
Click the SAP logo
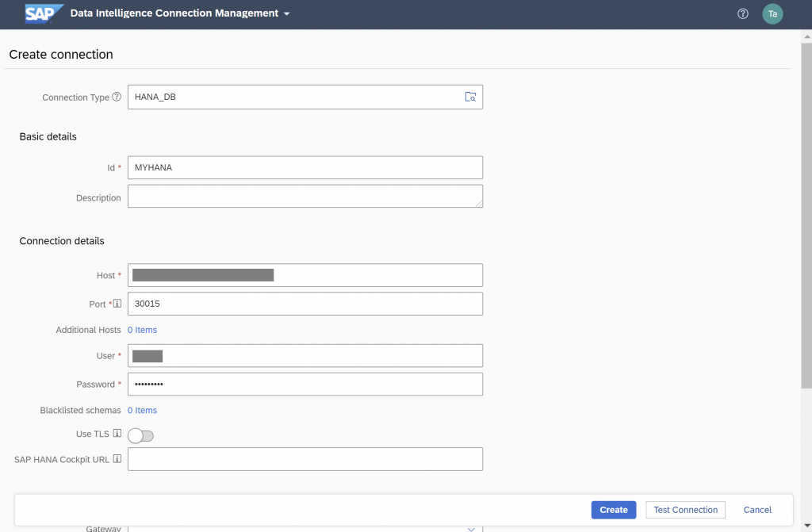tap(44, 13)
